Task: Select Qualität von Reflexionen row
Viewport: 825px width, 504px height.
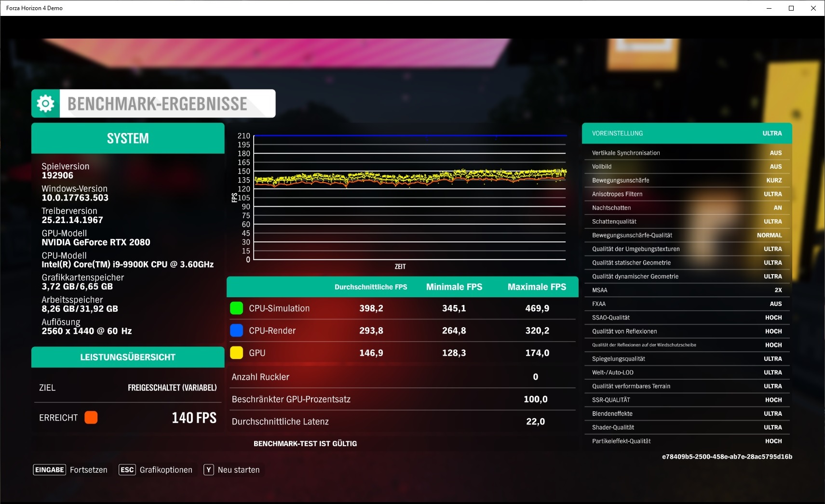Action: [x=687, y=332]
